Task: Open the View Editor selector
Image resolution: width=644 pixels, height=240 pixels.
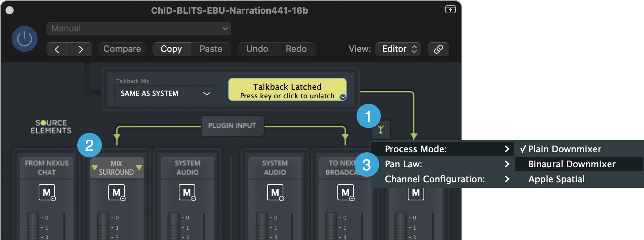Action: (x=398, y=49)
